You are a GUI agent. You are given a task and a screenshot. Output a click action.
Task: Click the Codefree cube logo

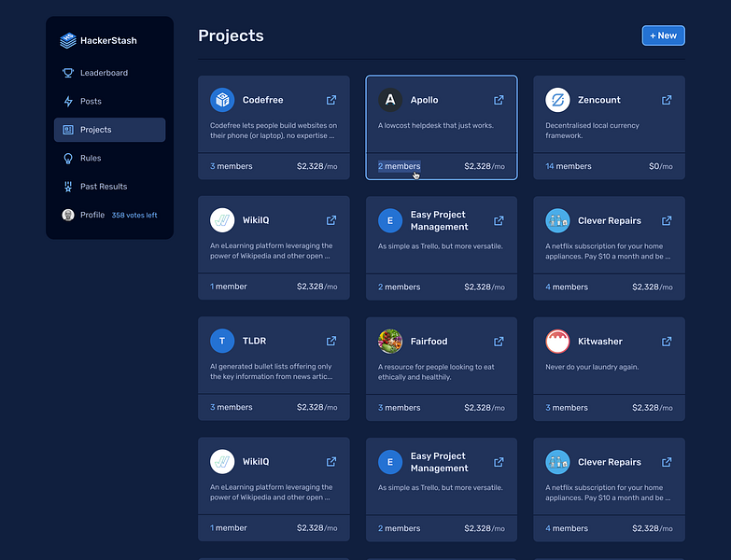222,100
